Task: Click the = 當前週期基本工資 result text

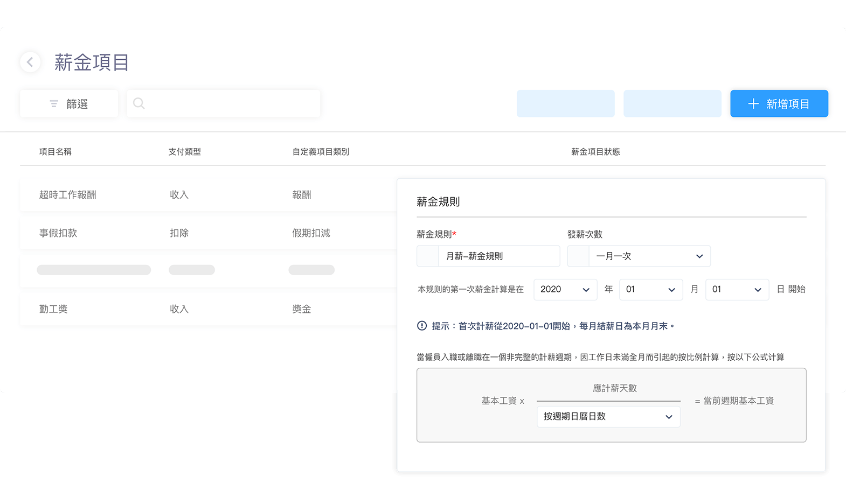Action: (734, 401)
